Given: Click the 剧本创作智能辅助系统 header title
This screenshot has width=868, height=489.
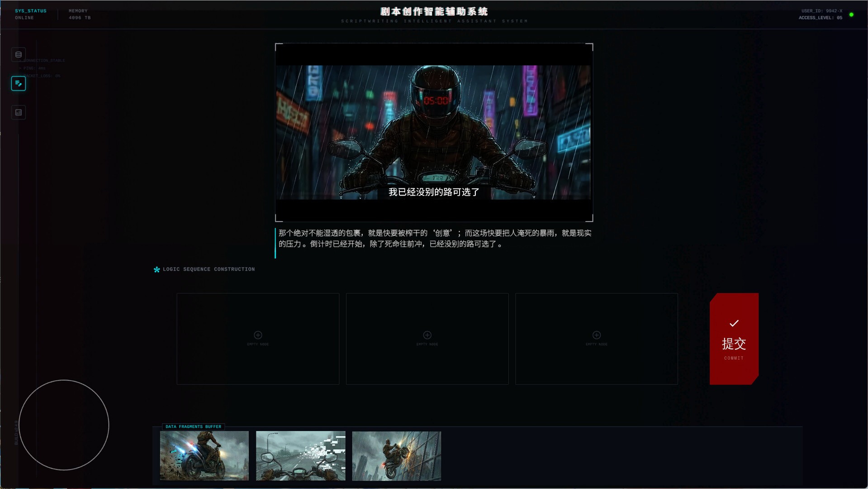Looking at the screenshot, I should coord(433,11).
